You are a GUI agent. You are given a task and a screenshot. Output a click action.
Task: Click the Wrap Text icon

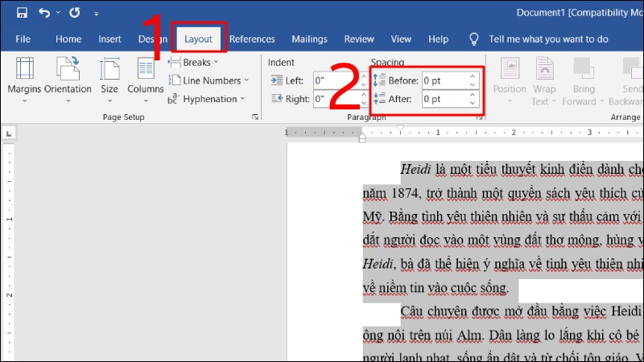545,80
